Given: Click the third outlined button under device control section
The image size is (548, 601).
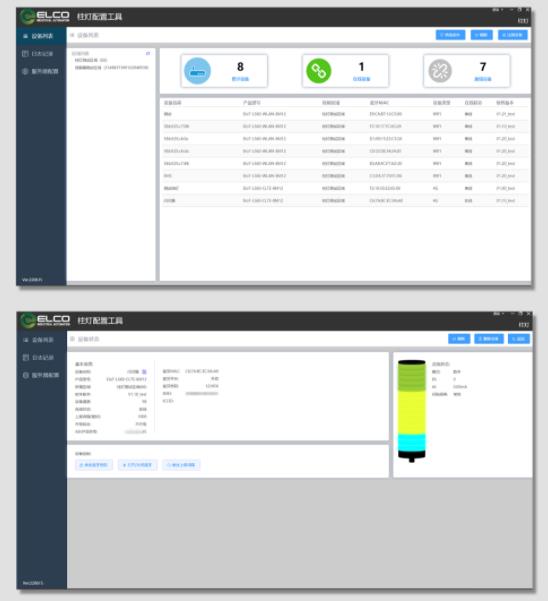Looking at the screenshot, I should 181,465.
